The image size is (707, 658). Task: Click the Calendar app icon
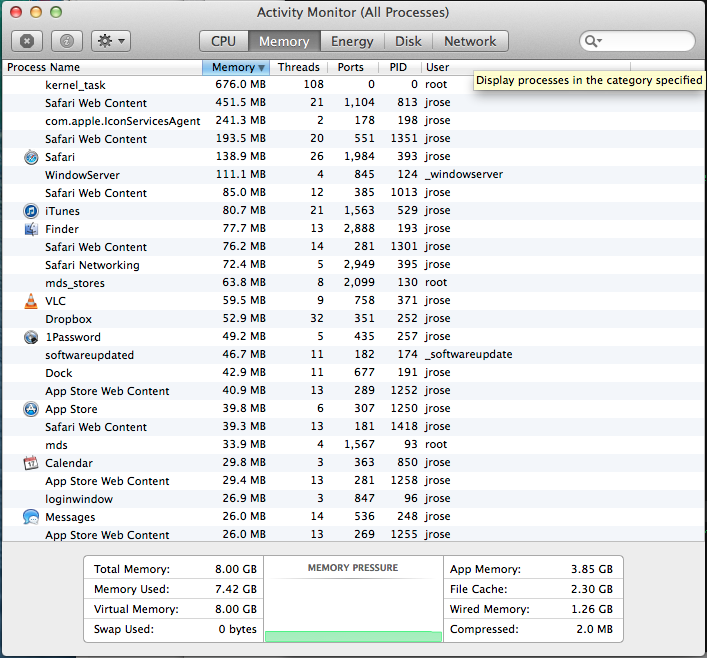pos(31,463)
